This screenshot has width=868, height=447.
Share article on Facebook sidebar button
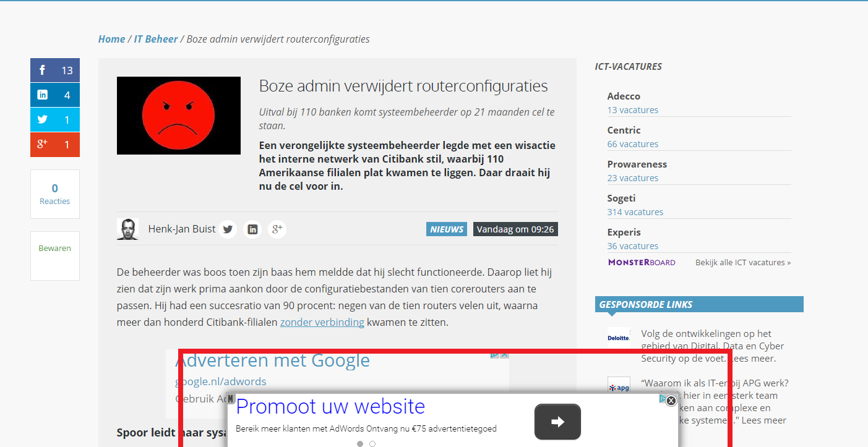(55, 70)
